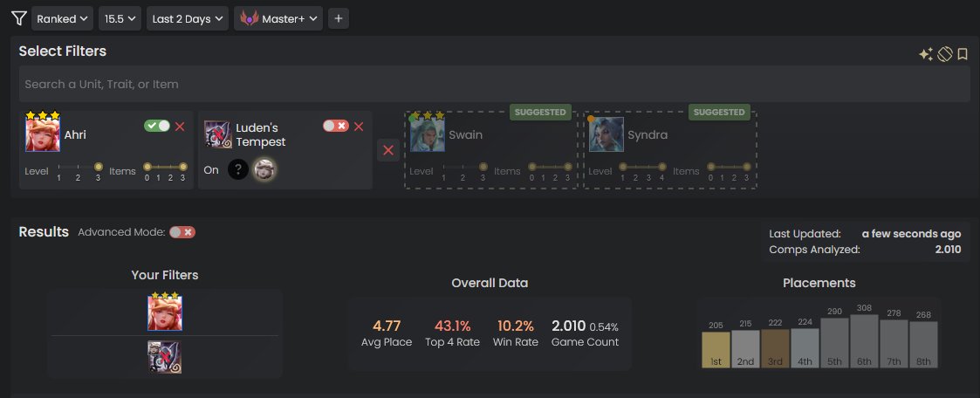Open the 15.5 patch dropdown
The height and width of the screenshot is (398, 980).
pyautogui.click(x=120, y=18)
